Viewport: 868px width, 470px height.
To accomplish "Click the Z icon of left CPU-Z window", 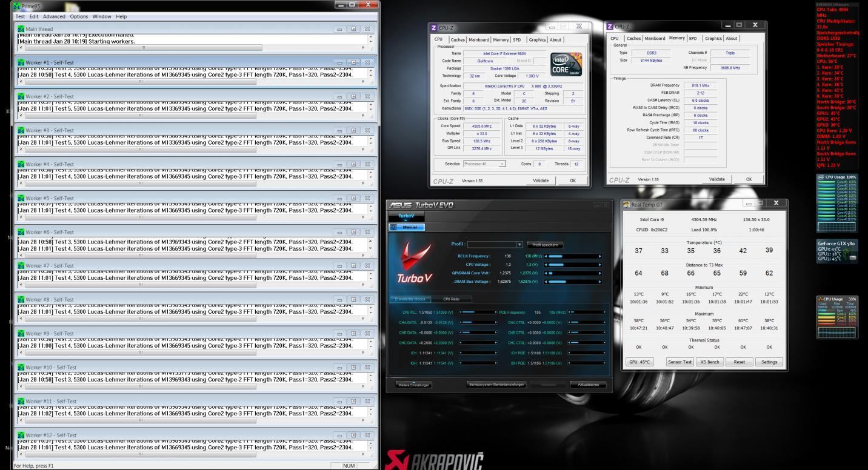I will click(433, 27).
